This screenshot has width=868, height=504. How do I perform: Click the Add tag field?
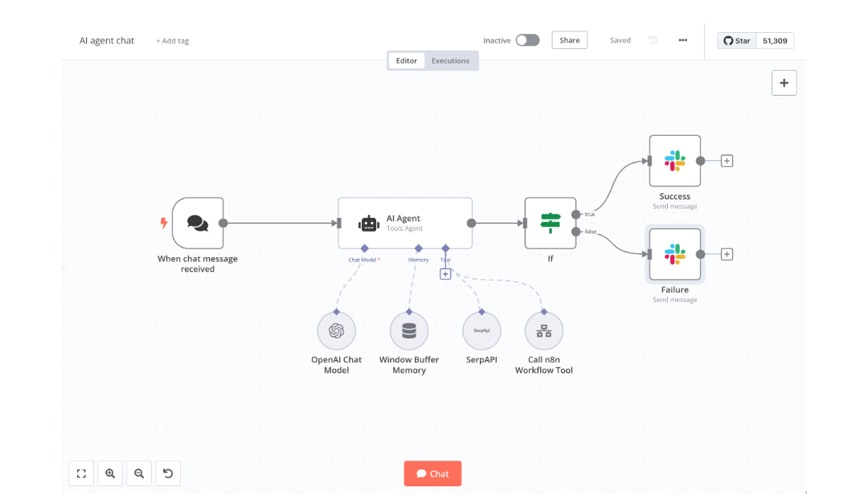tap(173, 41)
